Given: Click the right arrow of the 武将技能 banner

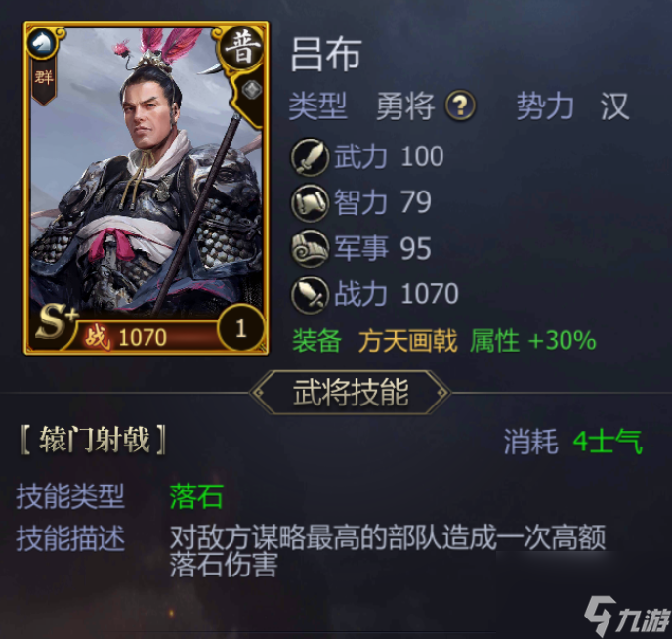Looking at the screenshot, I should pyautogui.click(x=441, y=392).
